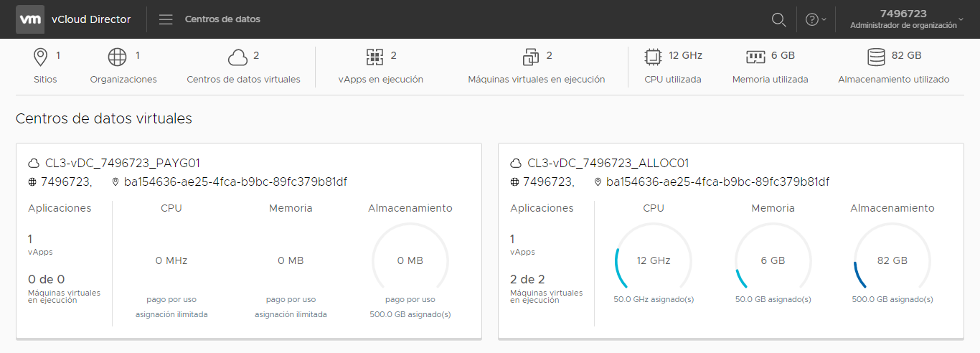Click 'asignación ilimitada' under PAYG01 Memoria
980x353 pixels.
pyautogui.click(x=291, y=314)
